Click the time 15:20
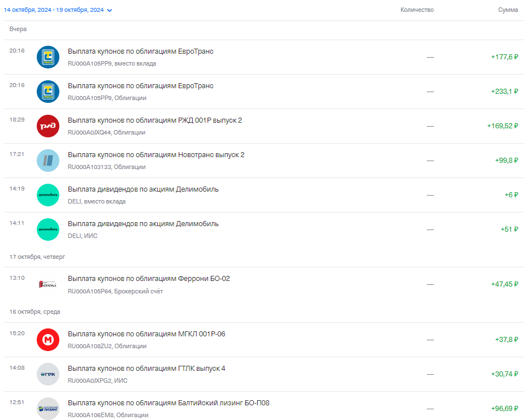 [x=17, y=334]
